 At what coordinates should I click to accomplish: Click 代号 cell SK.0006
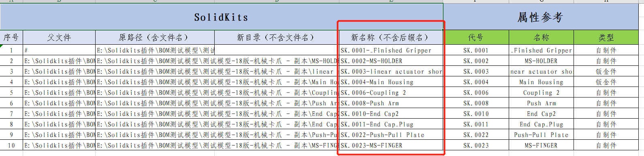click(x=476, y=93)
